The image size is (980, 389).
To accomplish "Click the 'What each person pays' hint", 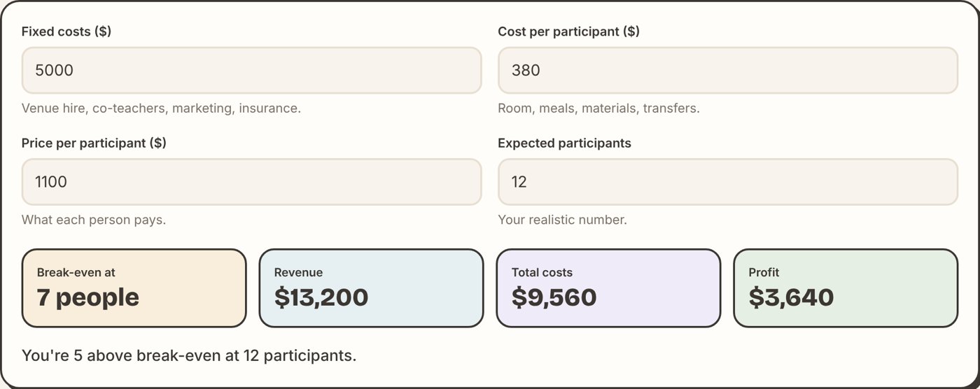I will coord(94,220).
